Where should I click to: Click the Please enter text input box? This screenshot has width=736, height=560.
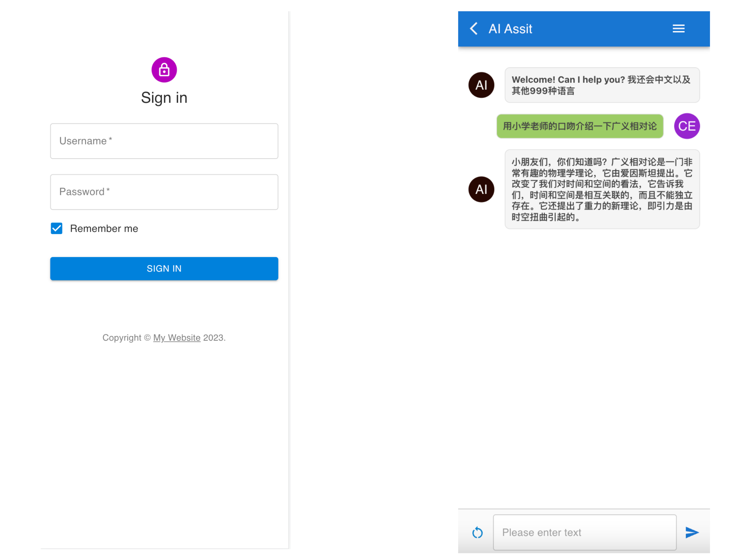click(584, 532)
